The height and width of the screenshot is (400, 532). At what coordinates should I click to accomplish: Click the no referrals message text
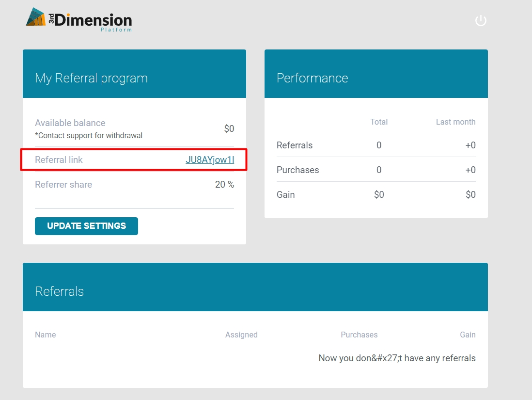tap(397, 358)
